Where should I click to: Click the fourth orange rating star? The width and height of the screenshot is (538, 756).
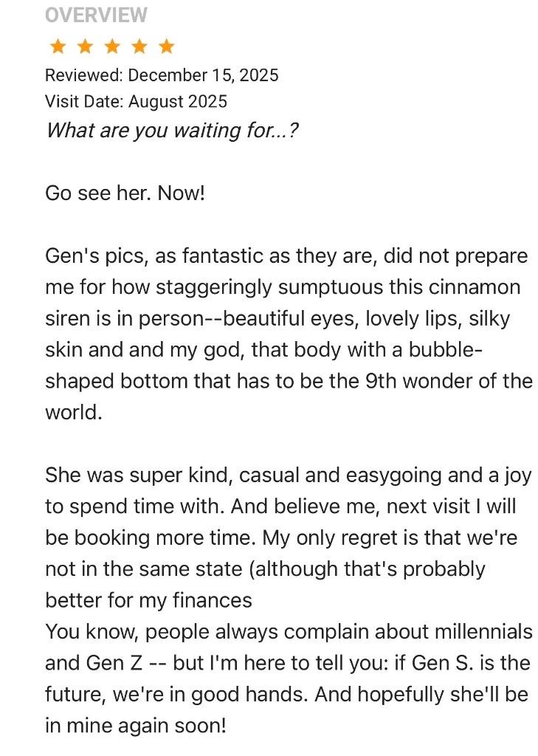click(139, 47)
